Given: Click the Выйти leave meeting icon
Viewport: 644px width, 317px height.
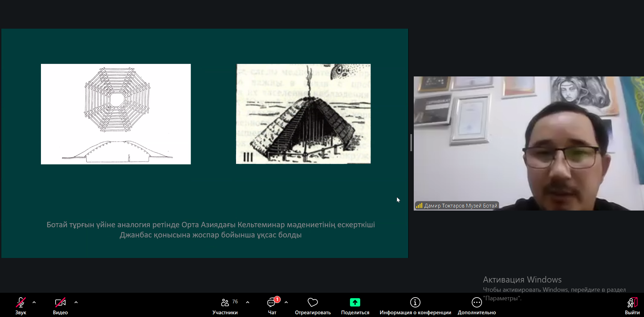Looking at the screenshot, I should (632, 303).
